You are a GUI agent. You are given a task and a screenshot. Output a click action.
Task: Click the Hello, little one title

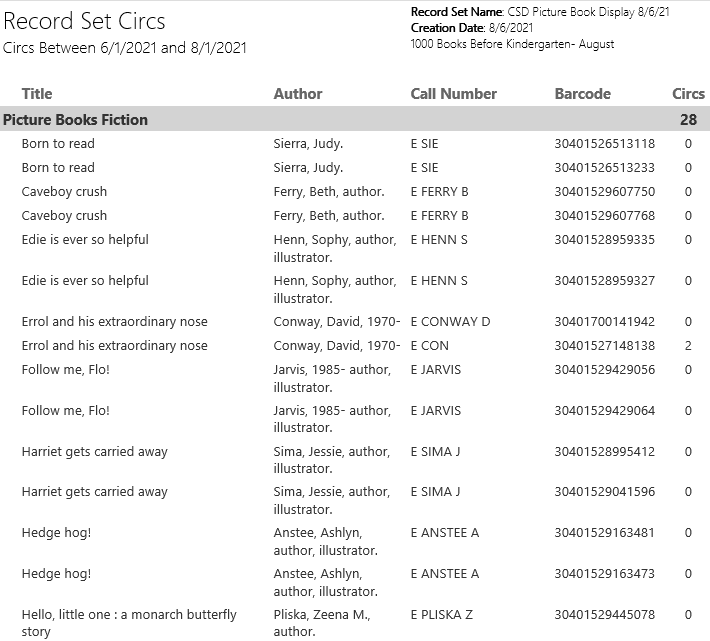[129, 614]
